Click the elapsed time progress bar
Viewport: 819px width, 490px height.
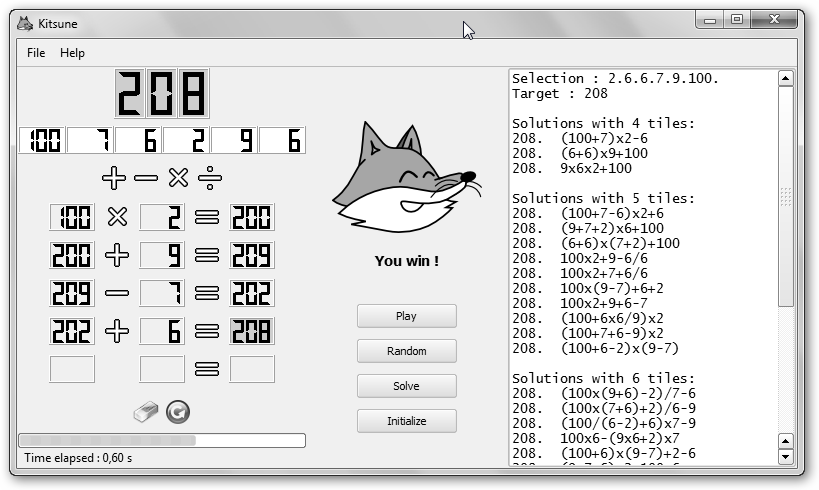162,440
